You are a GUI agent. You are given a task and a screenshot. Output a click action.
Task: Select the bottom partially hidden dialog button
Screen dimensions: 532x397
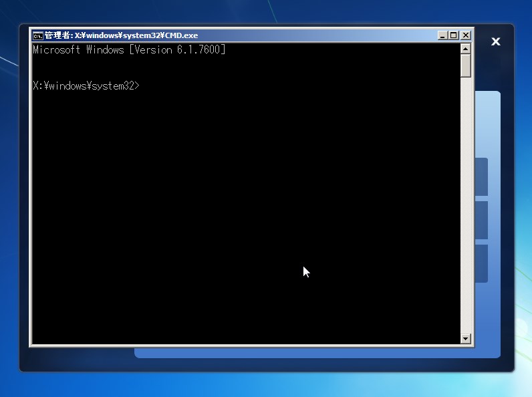[x=481, y=263]
